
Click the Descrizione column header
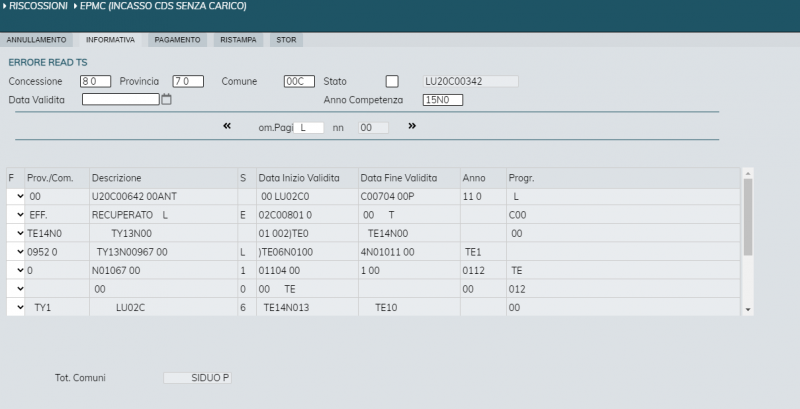pyautogui.click(x=116, y=178)
